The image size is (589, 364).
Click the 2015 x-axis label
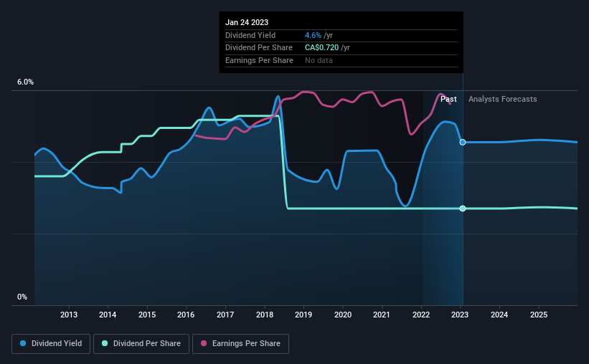coord(147,315)
